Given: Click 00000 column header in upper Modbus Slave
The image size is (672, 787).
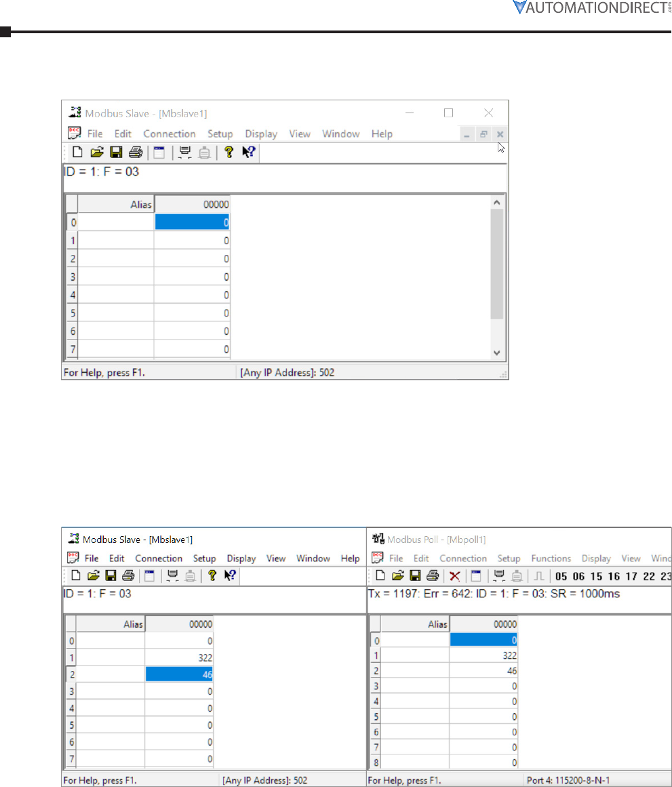Looking at the screenshot, I should [192, 204].
